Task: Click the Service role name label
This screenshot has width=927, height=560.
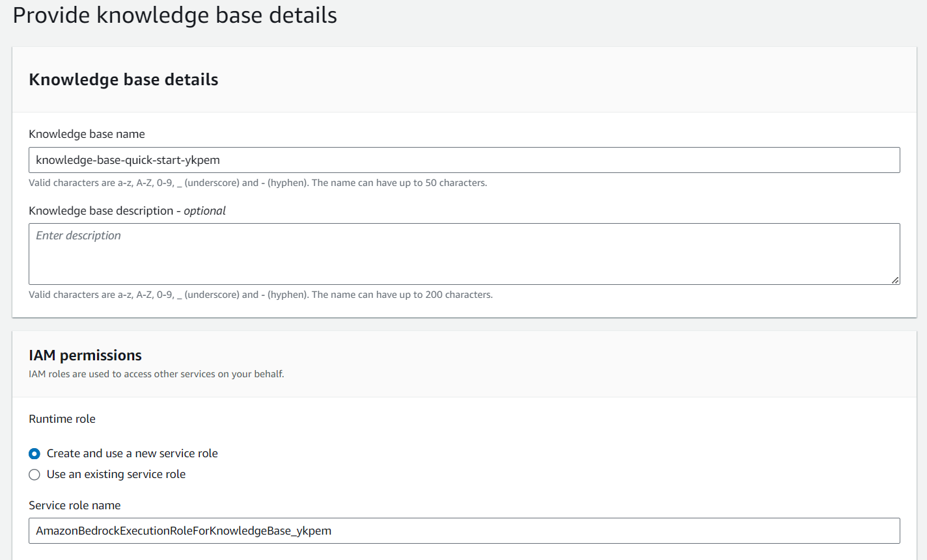Action: point(74,505)
